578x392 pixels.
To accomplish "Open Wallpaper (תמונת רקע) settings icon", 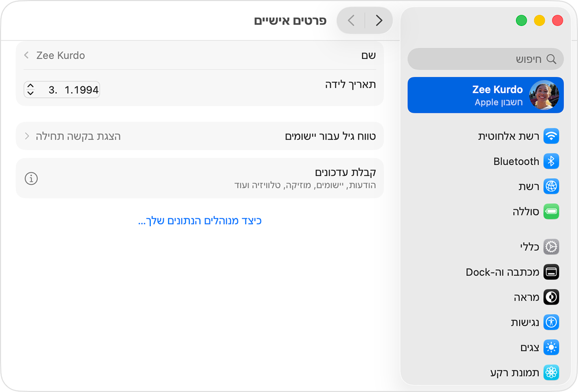I will point(551,372).
